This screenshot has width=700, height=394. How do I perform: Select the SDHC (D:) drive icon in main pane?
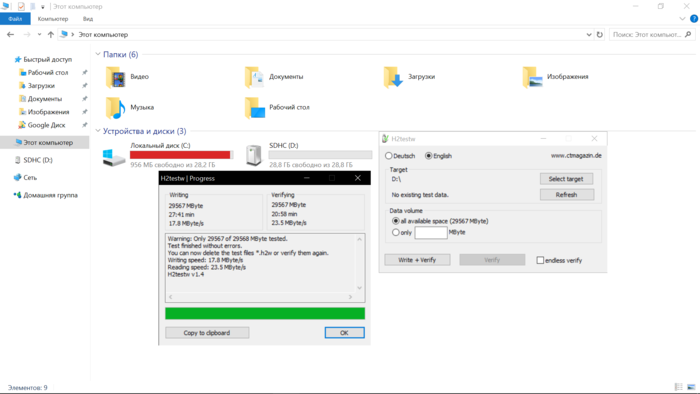click(254, 155)
